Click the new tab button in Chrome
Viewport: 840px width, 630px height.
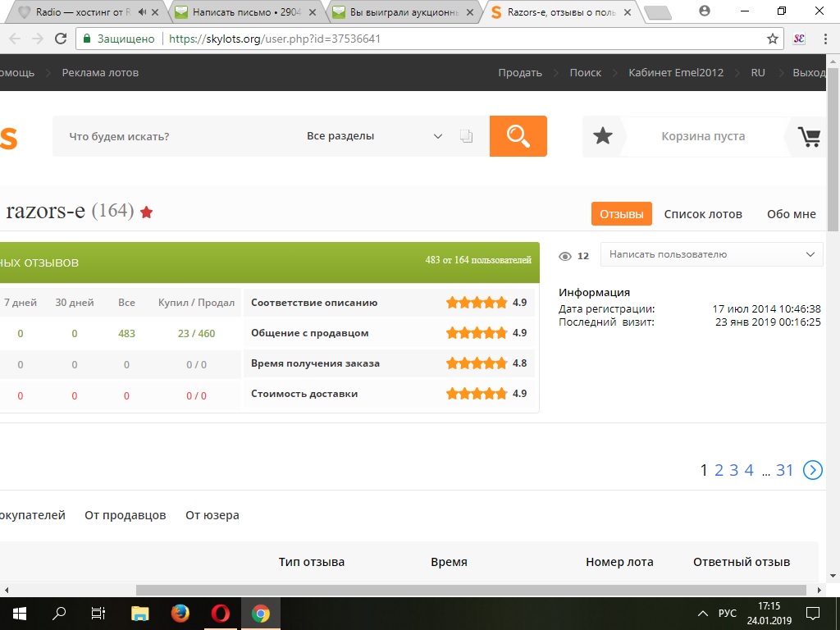coord(657,13)
